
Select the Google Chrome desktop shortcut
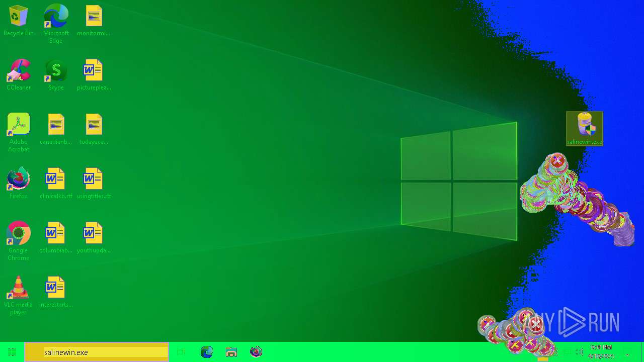(x=19, y=241)
